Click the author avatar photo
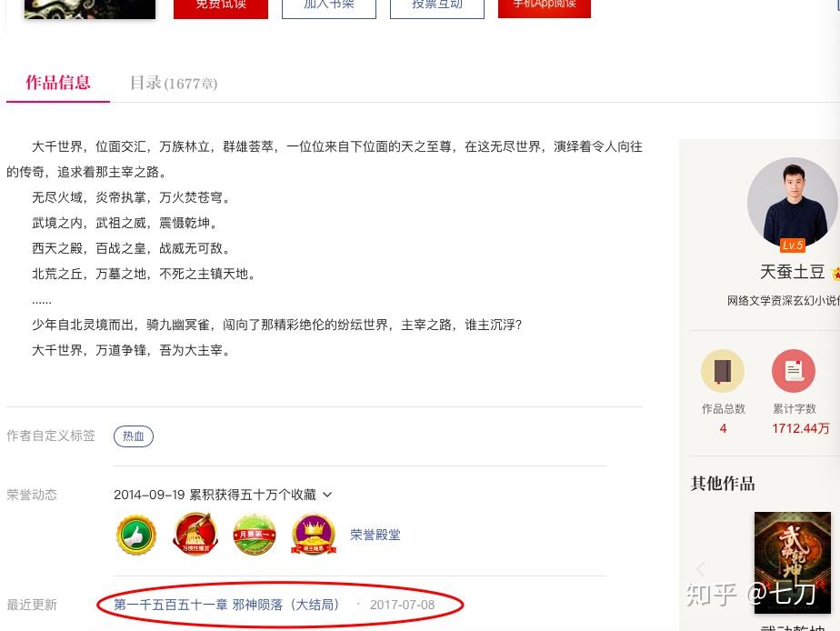Screen dimensions: 840x631 pos(793,203)
